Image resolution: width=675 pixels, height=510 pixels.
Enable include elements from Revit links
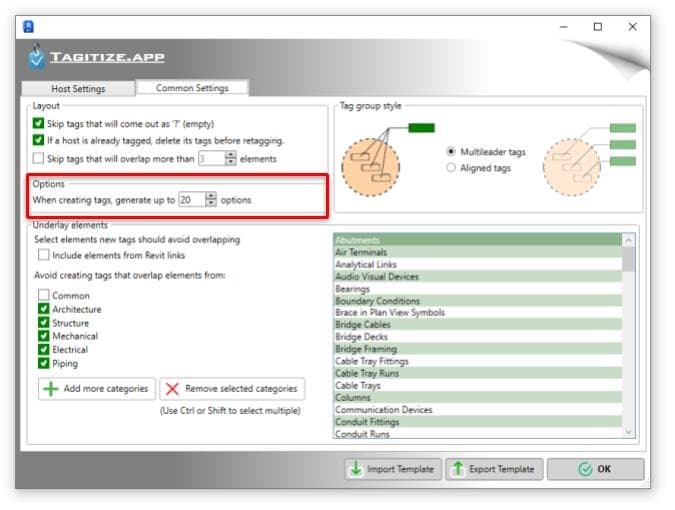(43, 255)
